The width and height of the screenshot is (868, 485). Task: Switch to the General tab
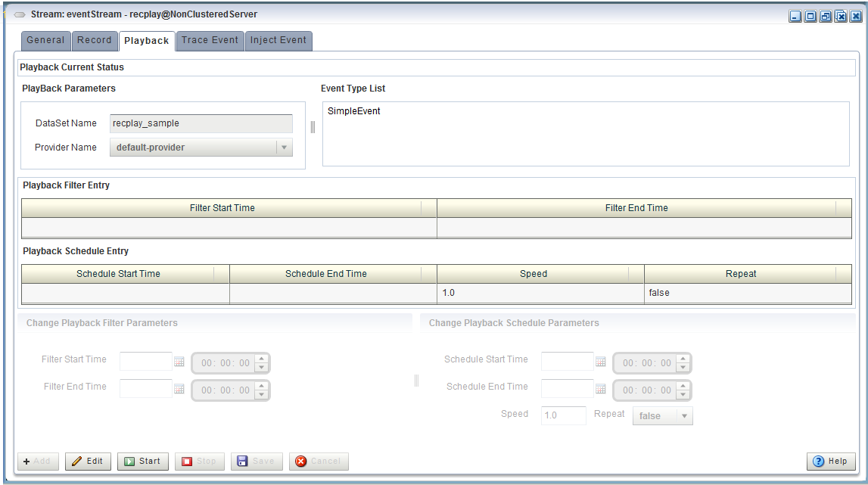point(46,40)
